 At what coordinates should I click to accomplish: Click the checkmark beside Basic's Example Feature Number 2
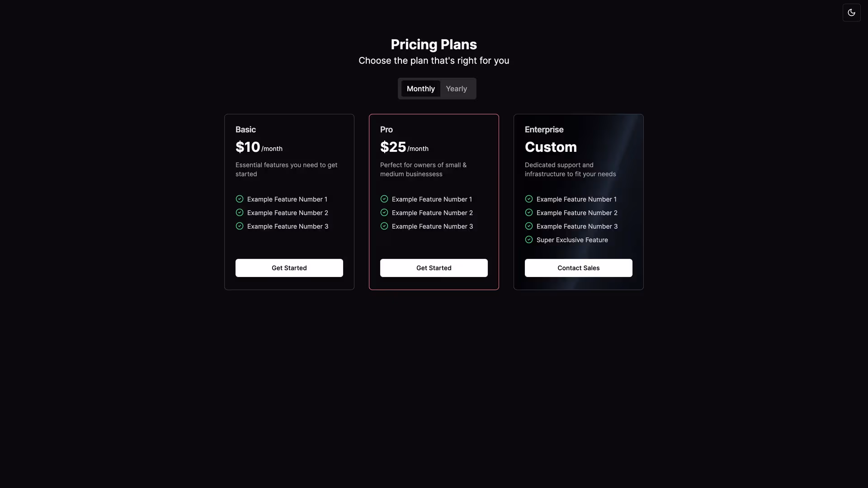click(239, 212)
